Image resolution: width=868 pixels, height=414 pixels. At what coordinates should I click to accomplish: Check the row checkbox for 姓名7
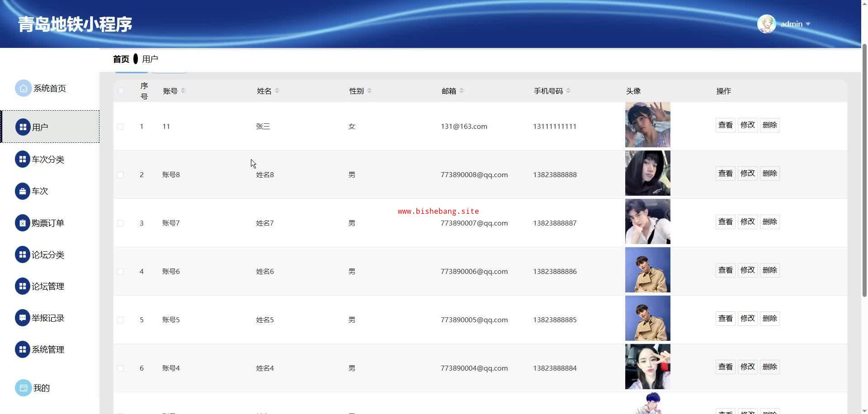120,223
